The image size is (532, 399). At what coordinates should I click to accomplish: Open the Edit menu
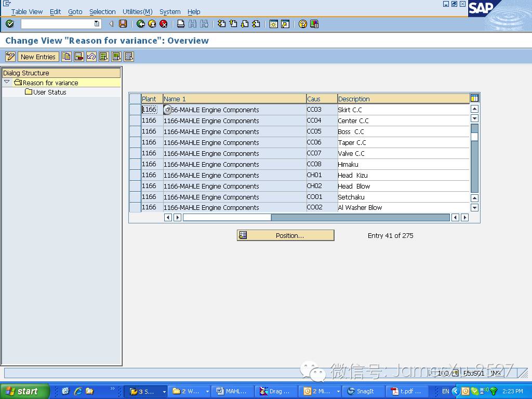tap(55, 11)
